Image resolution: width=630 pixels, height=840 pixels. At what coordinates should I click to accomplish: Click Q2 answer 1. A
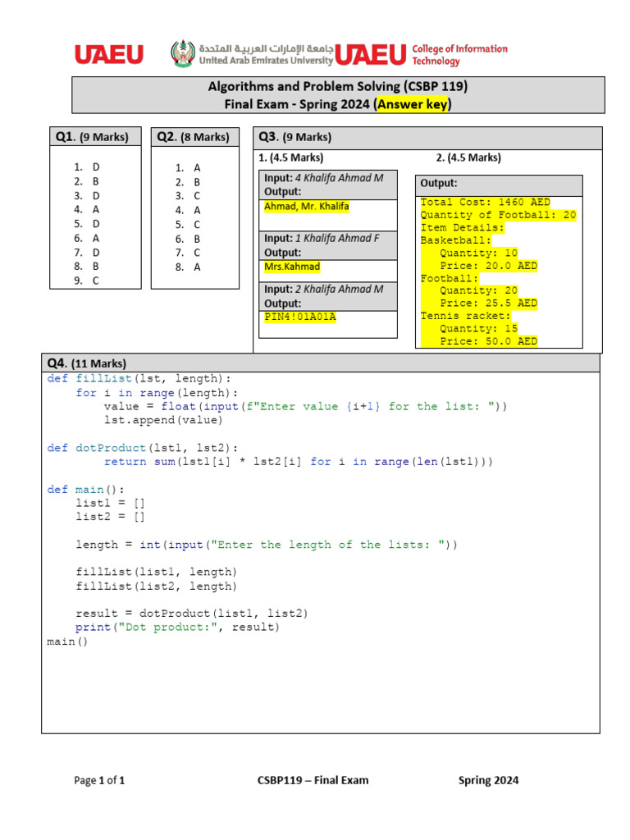[188, 167]
